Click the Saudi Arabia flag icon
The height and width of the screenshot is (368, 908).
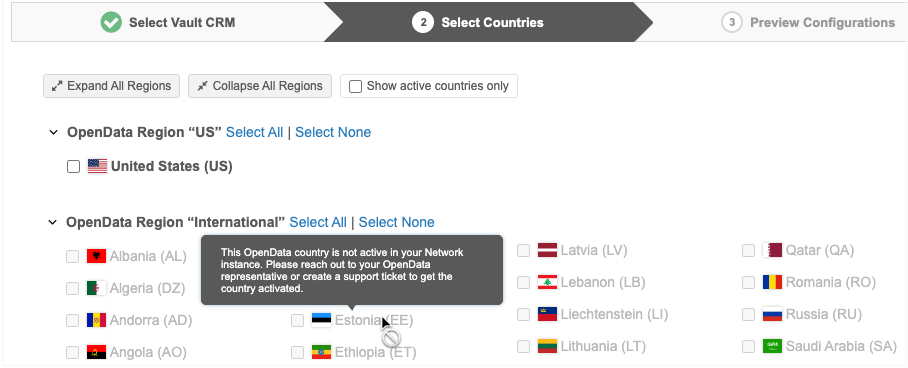point(772,346)
